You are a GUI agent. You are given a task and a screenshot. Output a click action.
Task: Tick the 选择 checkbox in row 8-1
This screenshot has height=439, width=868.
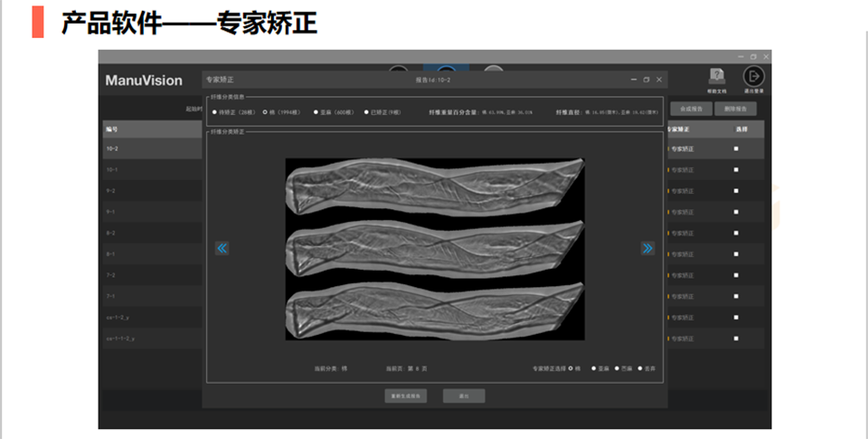tap(736, 253)
